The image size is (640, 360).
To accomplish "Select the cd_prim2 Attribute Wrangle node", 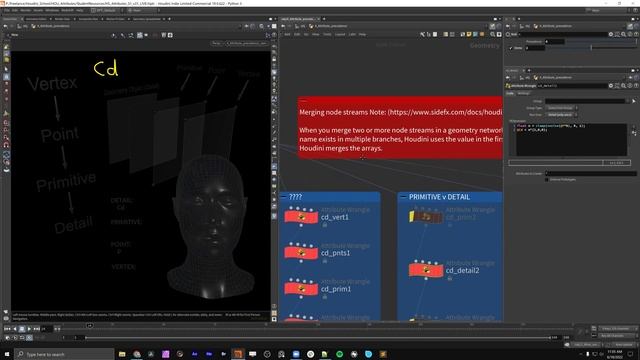I will point(426,217).
